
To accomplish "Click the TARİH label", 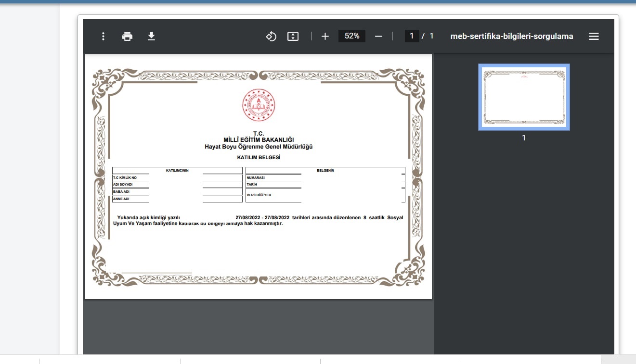I will click(x=252, y=185).
